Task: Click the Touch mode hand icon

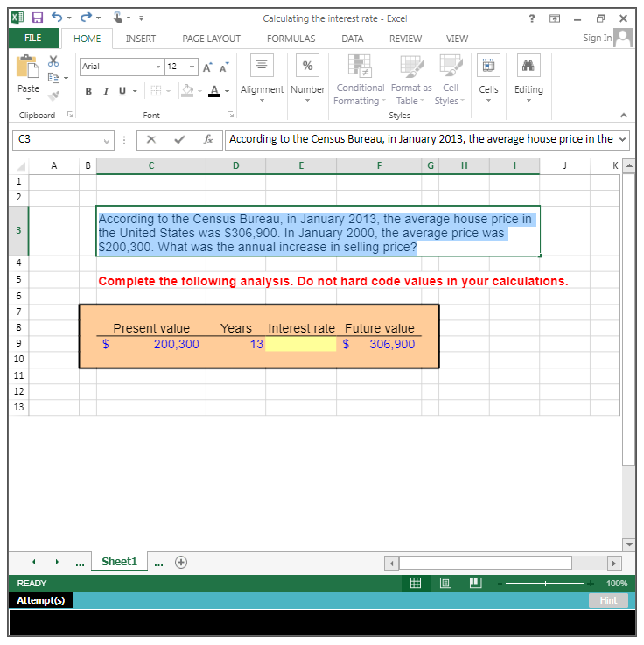Action: pyautogui.click(x=117, y=18)
